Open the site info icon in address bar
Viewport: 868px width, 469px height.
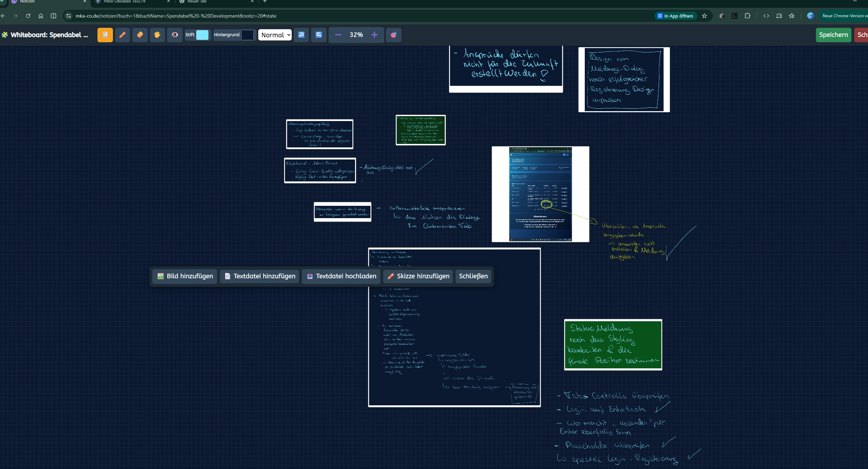69,16
